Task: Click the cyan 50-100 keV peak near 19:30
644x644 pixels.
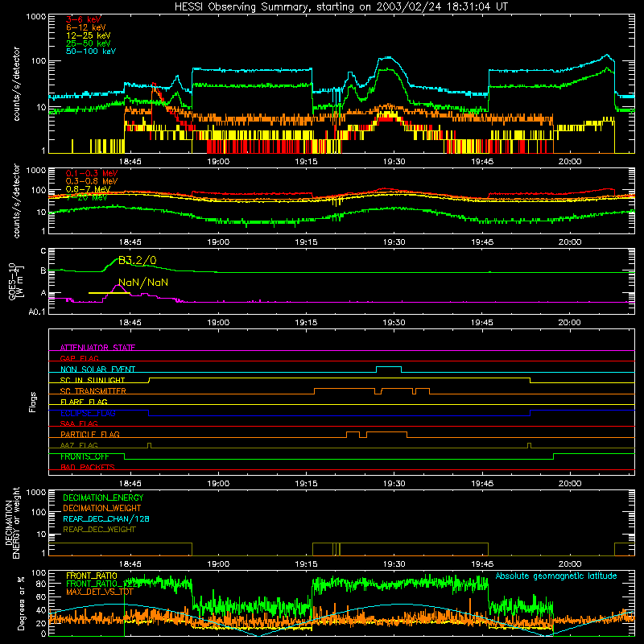Action: (387, 58)
